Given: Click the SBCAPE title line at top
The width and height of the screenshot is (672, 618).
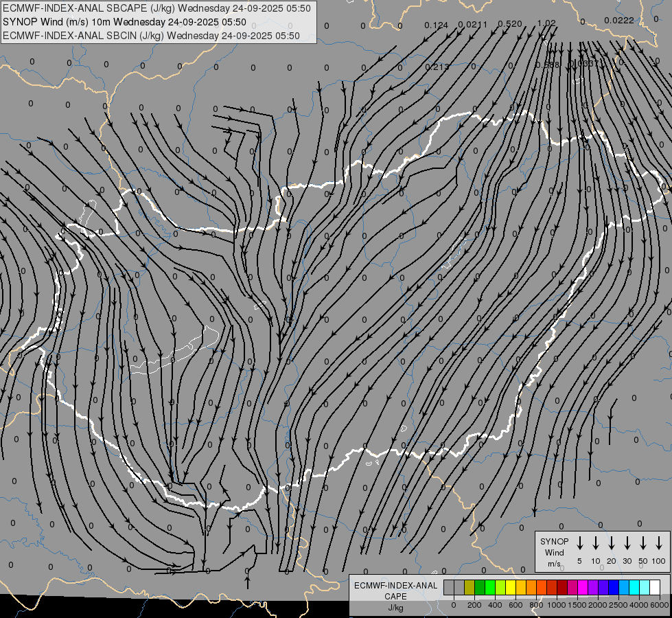Looking at the screenshot, I should (x=157, y=8).
